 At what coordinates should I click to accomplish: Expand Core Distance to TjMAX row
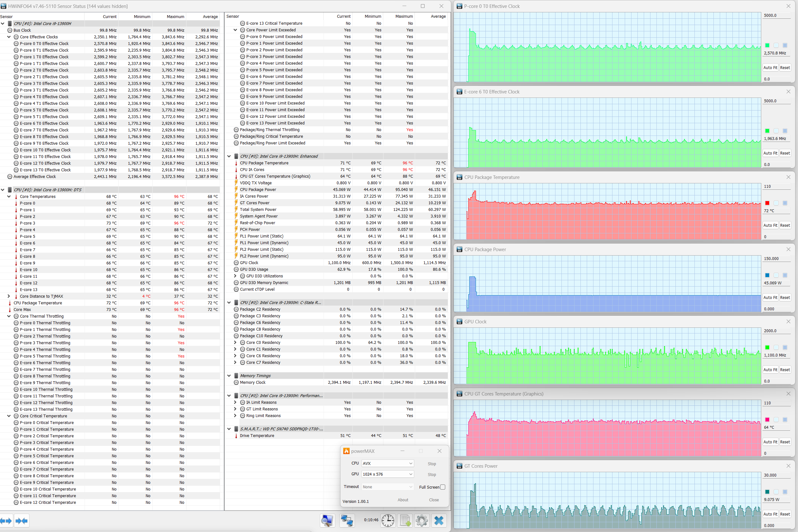pyautogui.click(x=9, y=296)
